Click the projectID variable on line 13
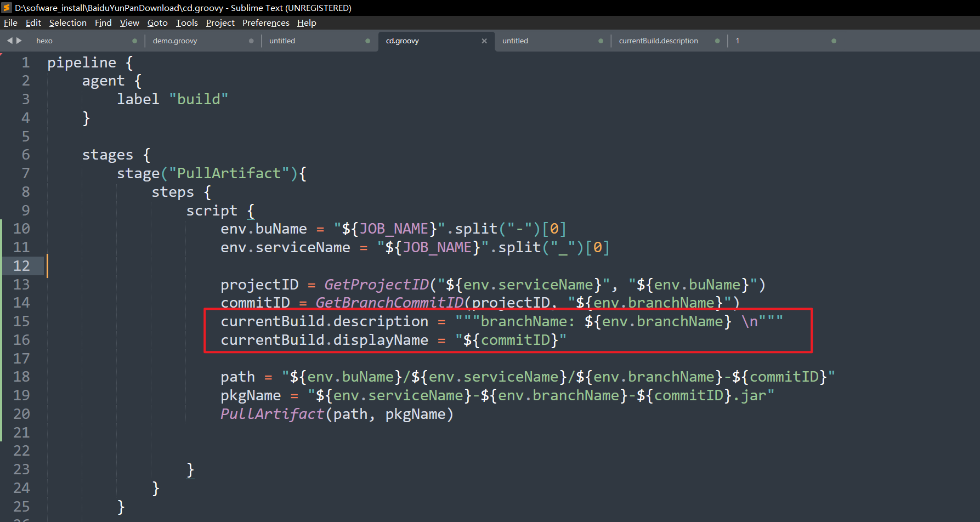 (x=259, y=285)
